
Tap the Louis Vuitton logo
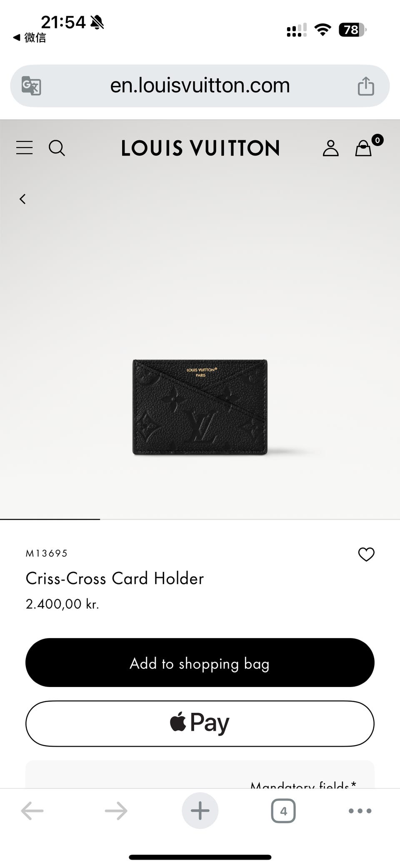pos(200,148)
